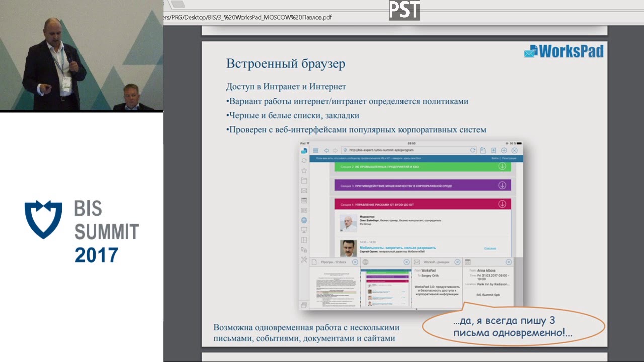Viewport: 644px width, 362px height.
Task: Open new tab with plus icon
Action: (x=504, y=150)
